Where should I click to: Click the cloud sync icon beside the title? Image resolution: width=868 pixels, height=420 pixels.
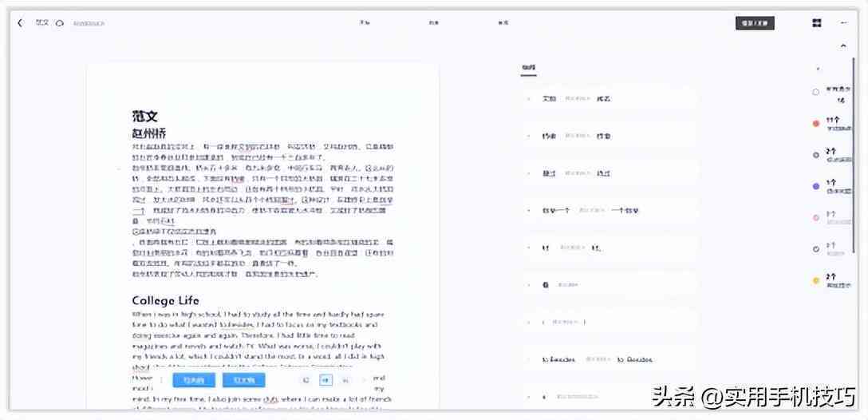coord(61,23)
